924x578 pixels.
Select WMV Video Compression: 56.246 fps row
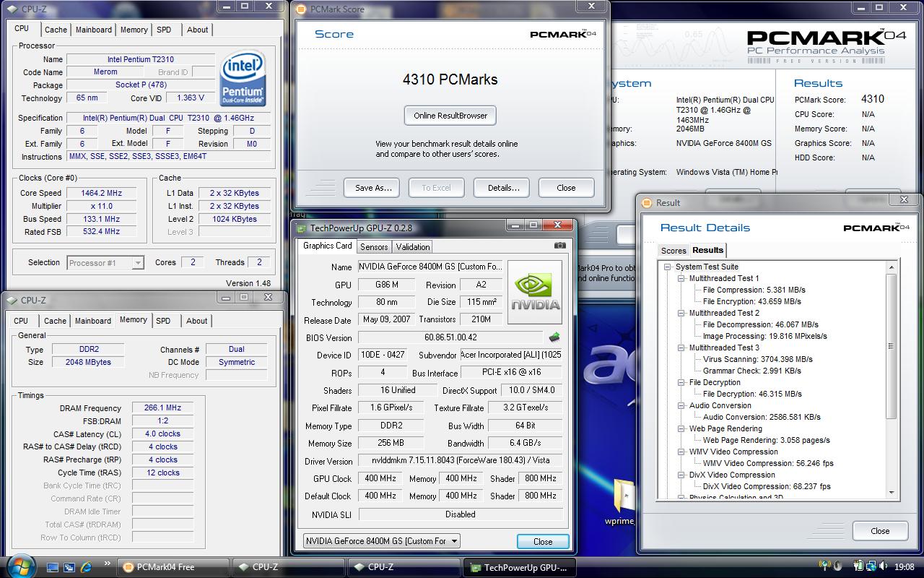pos(768,463)
